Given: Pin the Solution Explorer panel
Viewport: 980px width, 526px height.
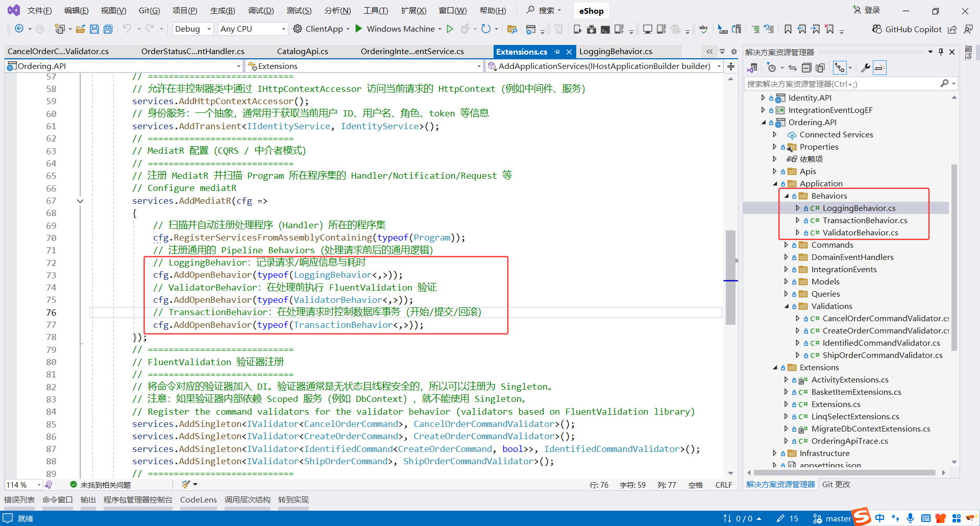Looking at the screenshot, I should tap(941, 52).
